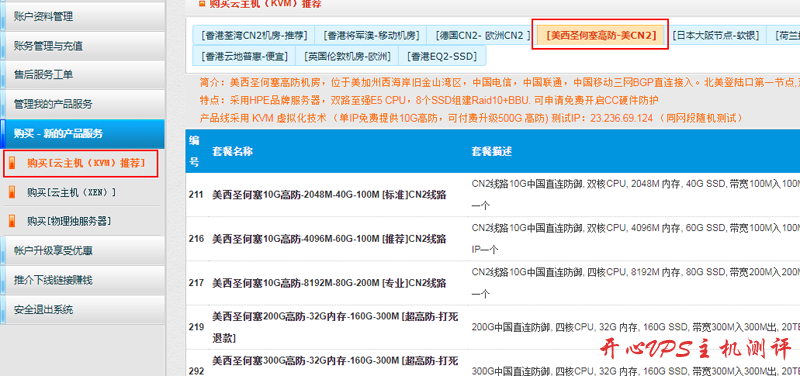Select plan 美西圣何塞300G高防-32G内存-160G-300M
Screen dimensions: 800x376
coord(335,365)
